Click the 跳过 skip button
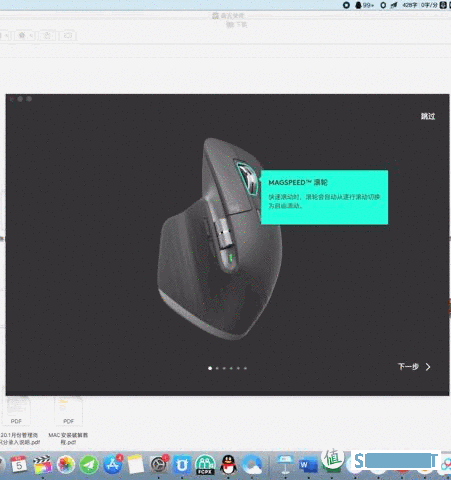Viewport: 451px width, 480px height. tap(428, 116)
